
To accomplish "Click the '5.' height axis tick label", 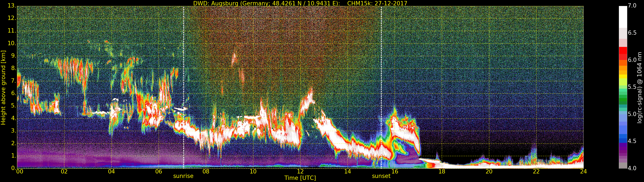I will pos(14,106).
